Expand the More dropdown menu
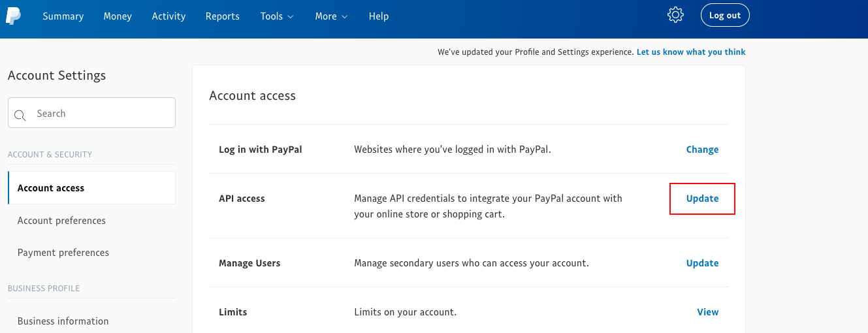Screen dimensions: 868x333 tap(332, 16)
